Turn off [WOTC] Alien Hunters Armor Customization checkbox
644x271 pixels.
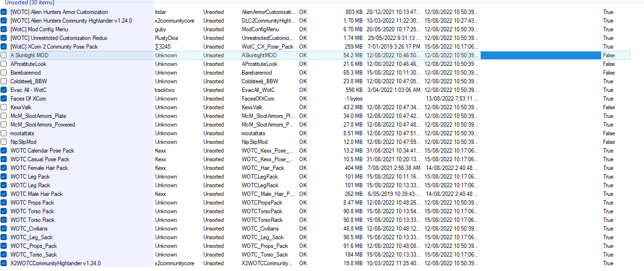[4, 12]
